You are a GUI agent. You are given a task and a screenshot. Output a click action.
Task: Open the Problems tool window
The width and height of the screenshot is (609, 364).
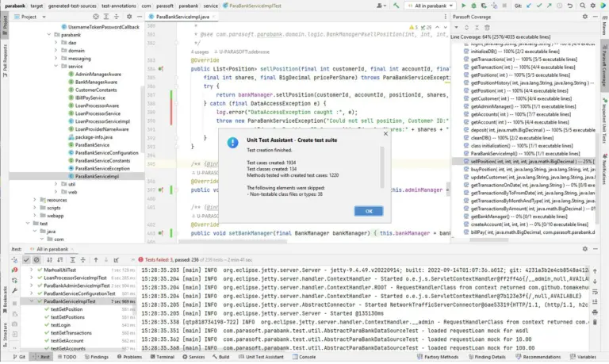(x=129, y=357)
